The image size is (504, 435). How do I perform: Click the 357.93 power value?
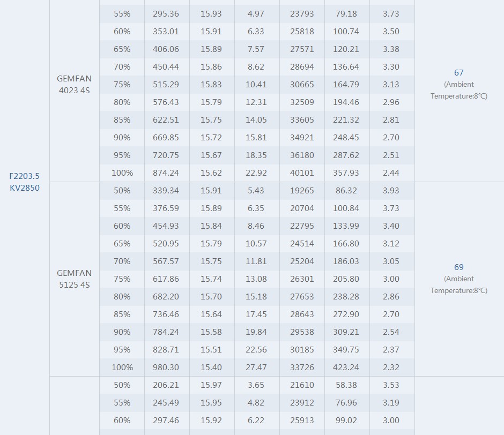point(346,173)
